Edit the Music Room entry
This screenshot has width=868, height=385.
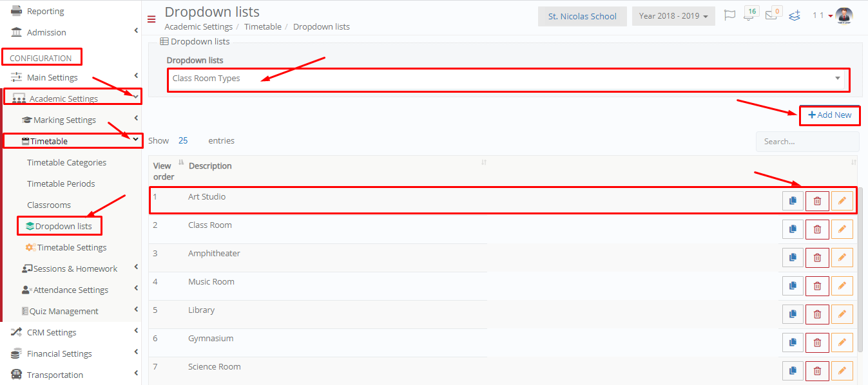coord(842,286)
